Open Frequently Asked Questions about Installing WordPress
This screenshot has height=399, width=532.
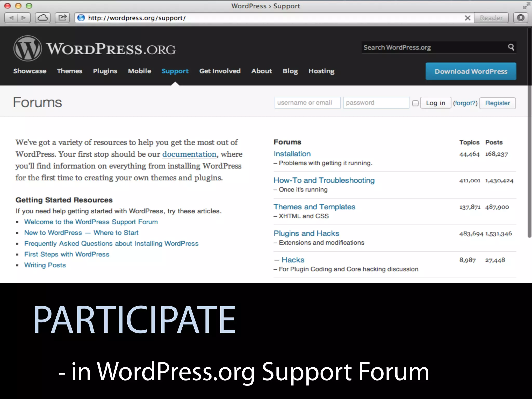coord(111,243)
